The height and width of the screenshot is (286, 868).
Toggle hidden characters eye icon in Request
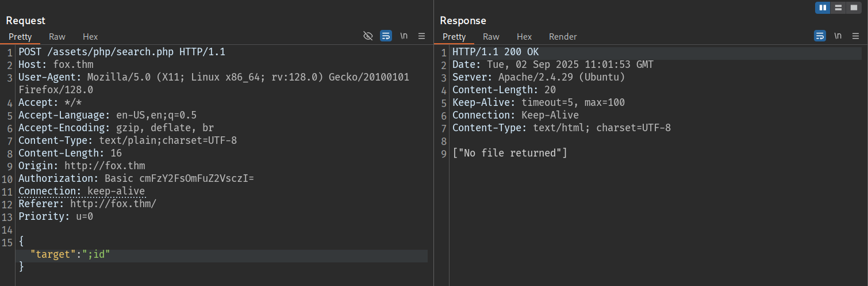tap(368, 36)
